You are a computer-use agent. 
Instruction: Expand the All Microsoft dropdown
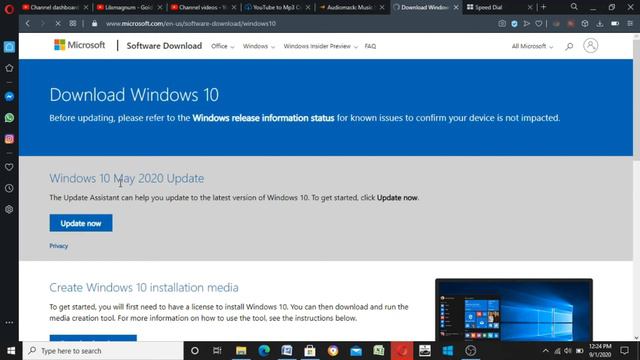(532, 46)
